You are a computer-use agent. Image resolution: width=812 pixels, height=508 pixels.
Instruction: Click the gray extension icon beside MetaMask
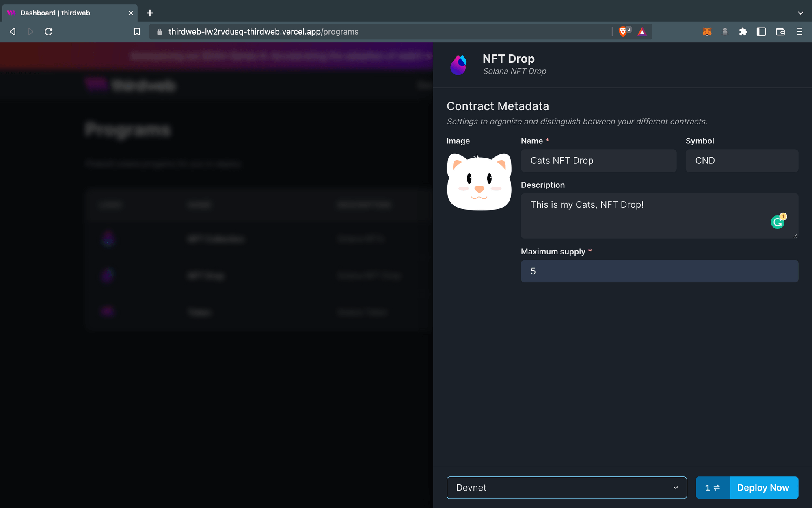[x=725, y=32]
